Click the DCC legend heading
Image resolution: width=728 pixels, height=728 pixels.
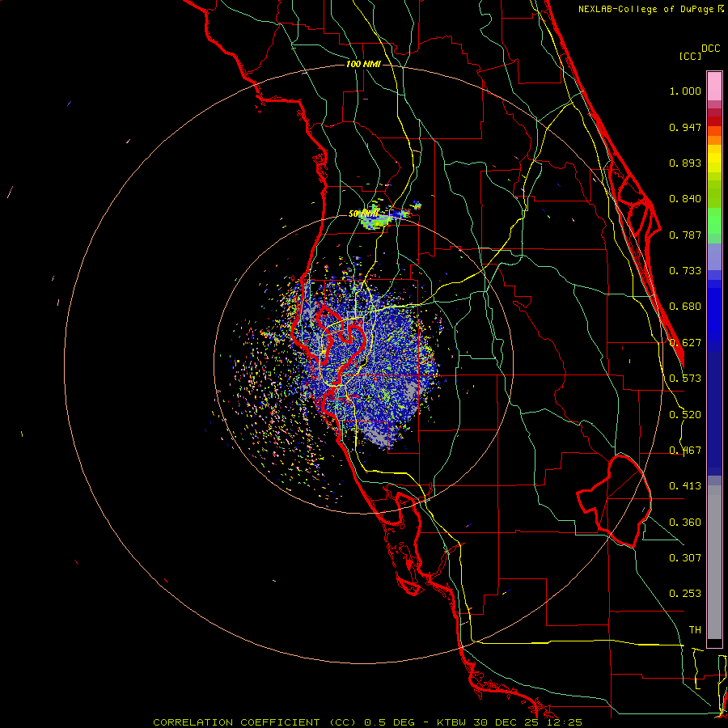point(710,49)
